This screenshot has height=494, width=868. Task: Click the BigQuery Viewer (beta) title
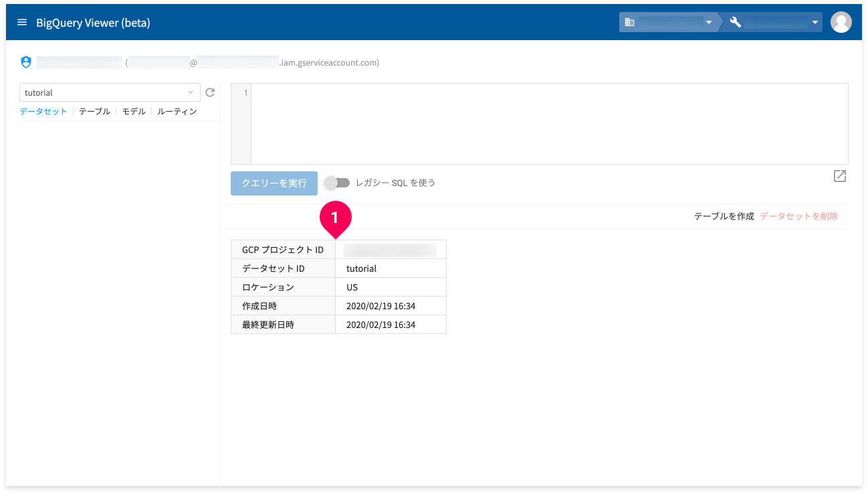click(93, 23)
